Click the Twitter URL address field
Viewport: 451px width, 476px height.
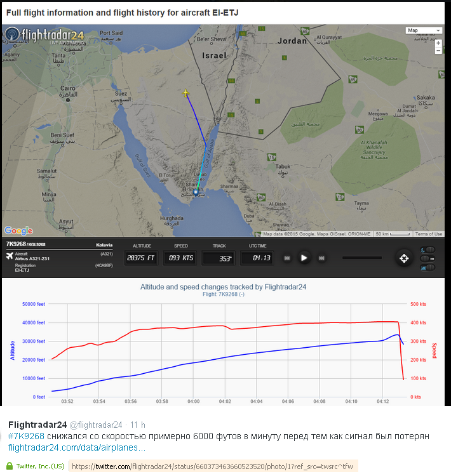tap(213, 466)
